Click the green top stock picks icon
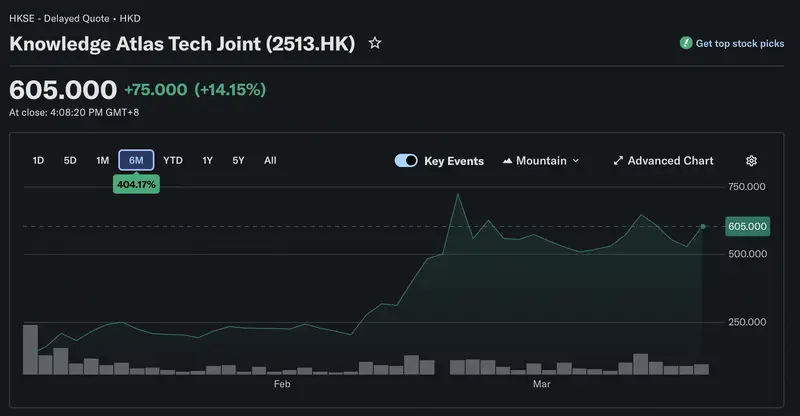 click(686, 43)
